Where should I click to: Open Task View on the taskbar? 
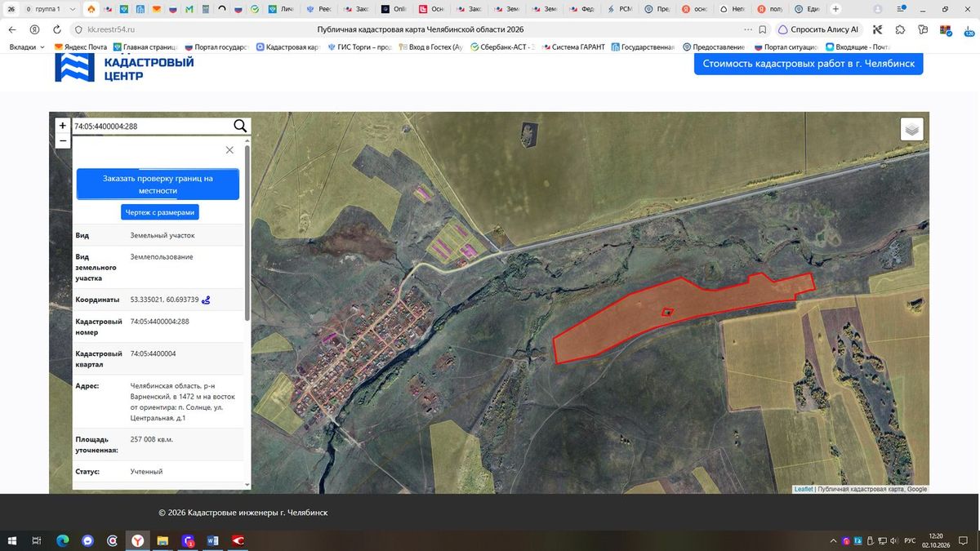point(37,540)
